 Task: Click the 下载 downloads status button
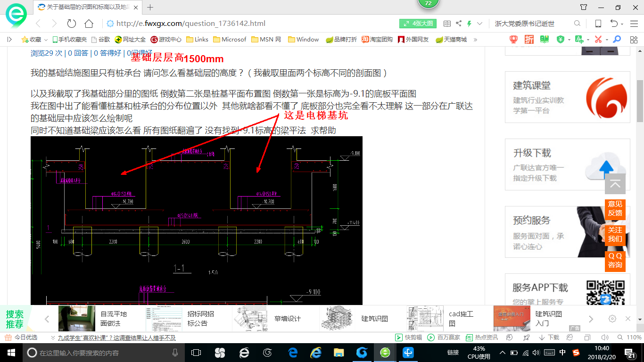(x=549, y=337)
